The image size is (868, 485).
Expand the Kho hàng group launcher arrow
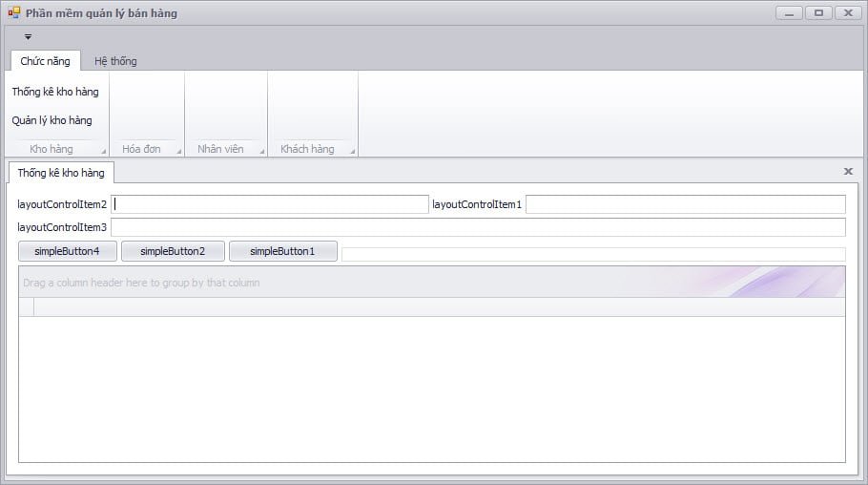[101, 151]
